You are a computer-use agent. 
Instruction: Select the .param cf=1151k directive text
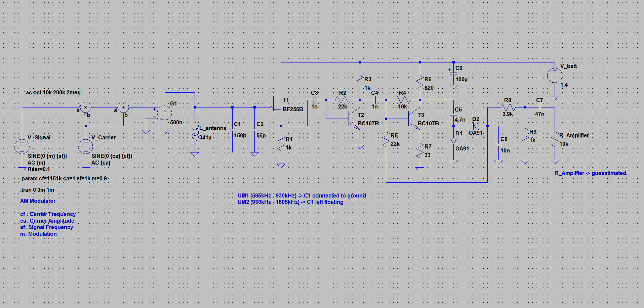pyautogui.click(x=64, y=179)
